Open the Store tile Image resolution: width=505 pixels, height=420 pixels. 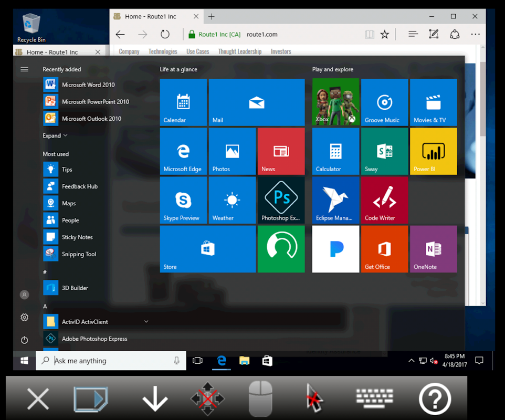coord(208,249)
